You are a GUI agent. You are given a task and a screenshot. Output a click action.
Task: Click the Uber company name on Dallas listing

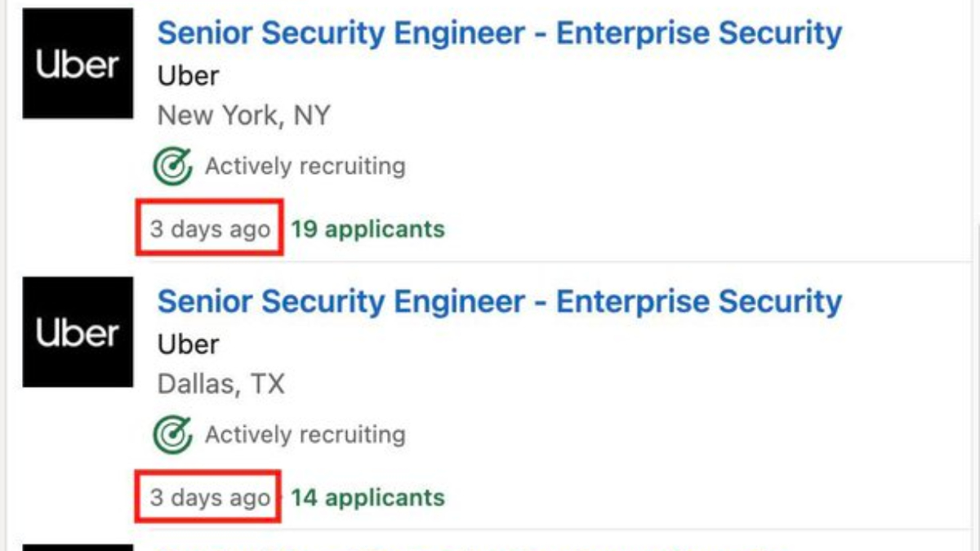point(188,344)
